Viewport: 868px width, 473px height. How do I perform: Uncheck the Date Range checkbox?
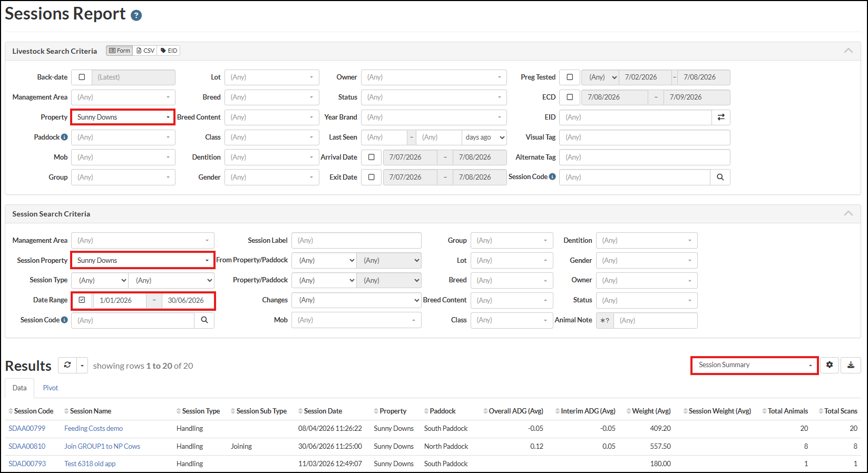pyautogui.click(x=82, y=300)
